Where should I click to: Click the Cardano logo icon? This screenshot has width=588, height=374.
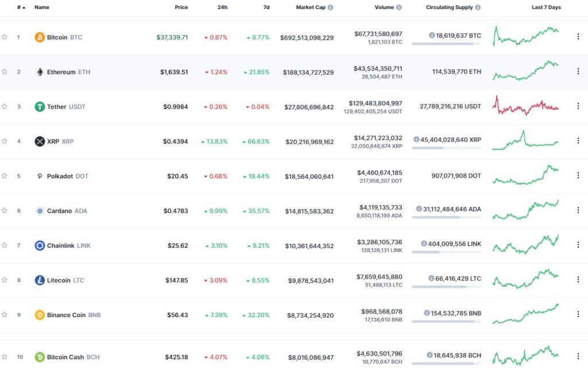pyautogui.click(x=40, y=211)
